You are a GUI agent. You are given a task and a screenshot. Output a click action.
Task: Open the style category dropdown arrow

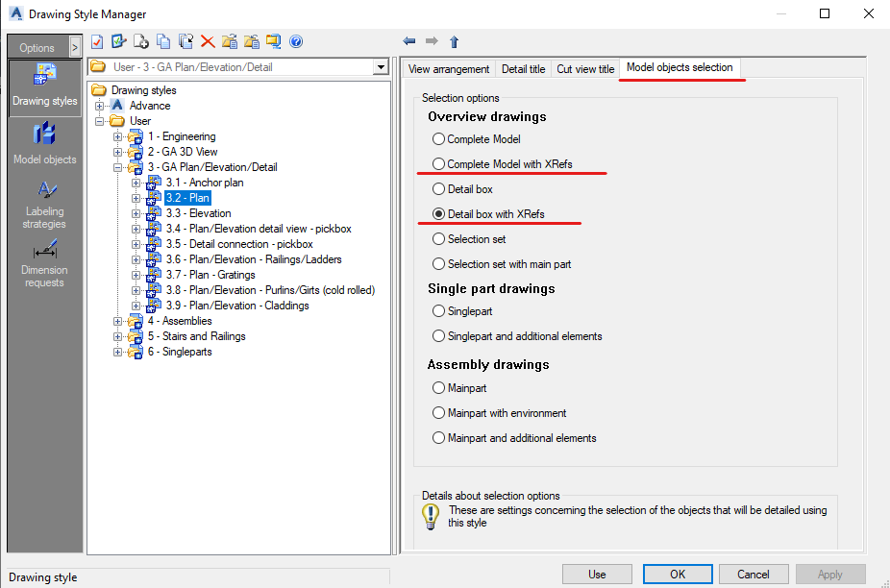click(381, 67)
